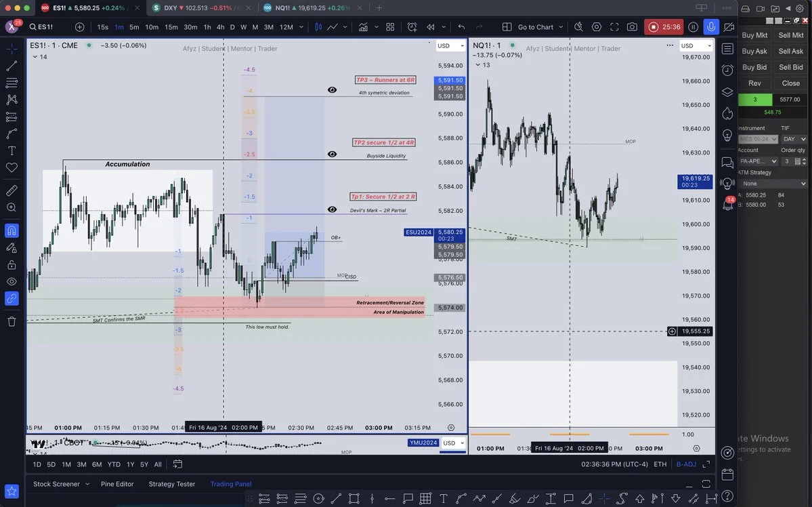Select the text annotation tool
The image size is (812, 507).
(12, 151)
